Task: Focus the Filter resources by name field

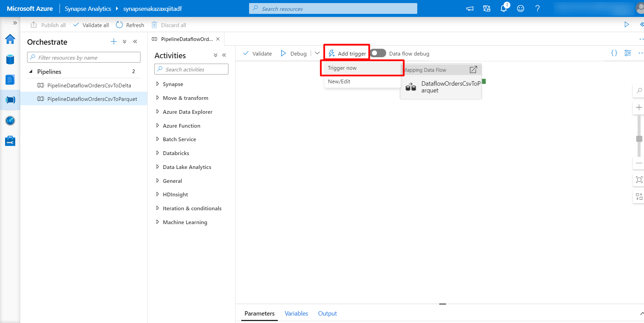Action: [84, 57]
